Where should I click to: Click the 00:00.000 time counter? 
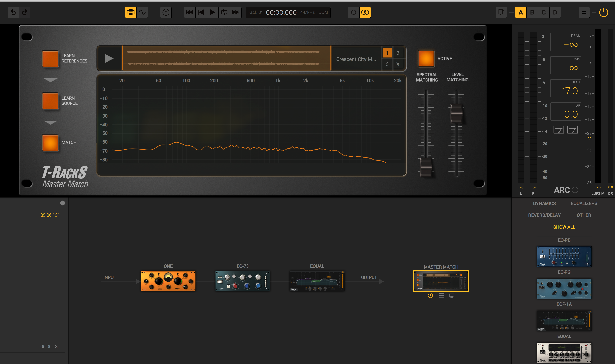281,12
